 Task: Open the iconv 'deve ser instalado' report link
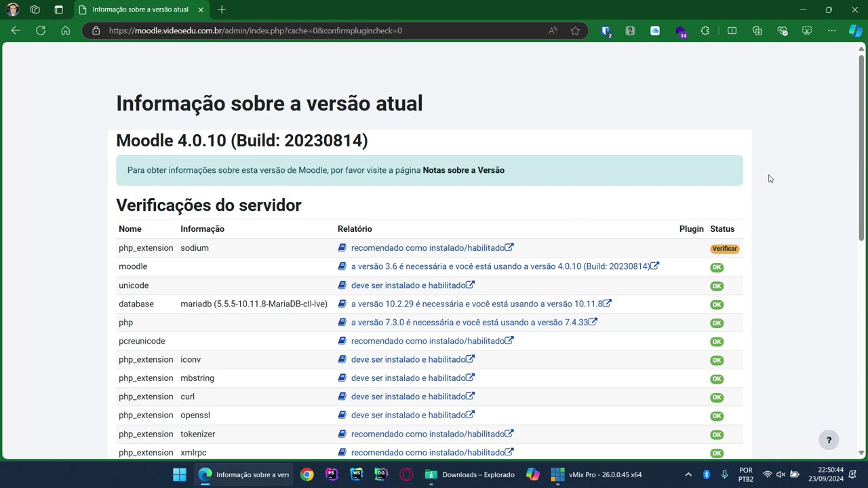click(x=412, y=359)
